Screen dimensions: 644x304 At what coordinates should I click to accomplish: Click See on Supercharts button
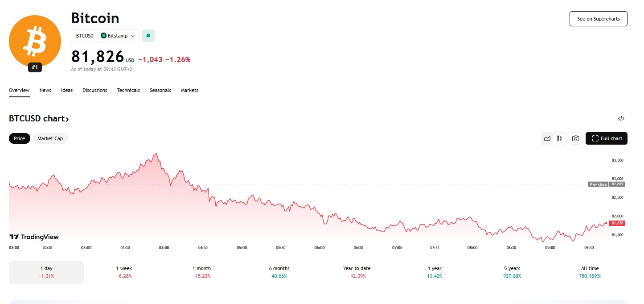[598, 19]
